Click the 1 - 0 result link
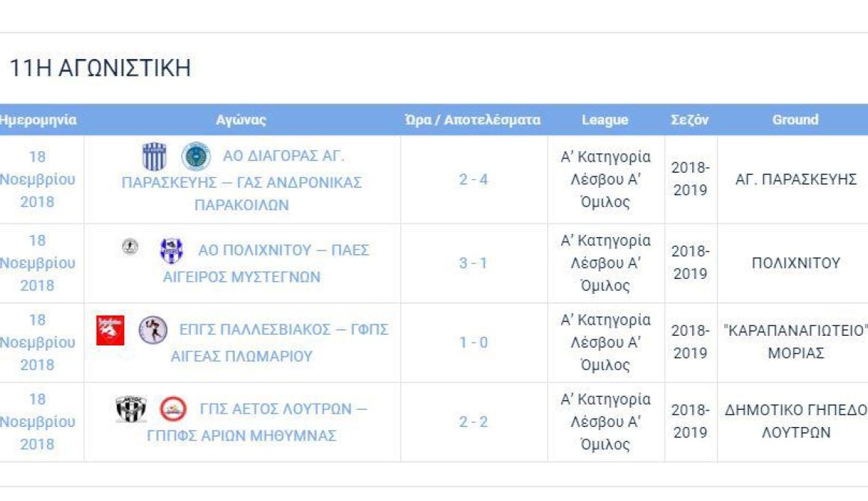 coord(474,342)
